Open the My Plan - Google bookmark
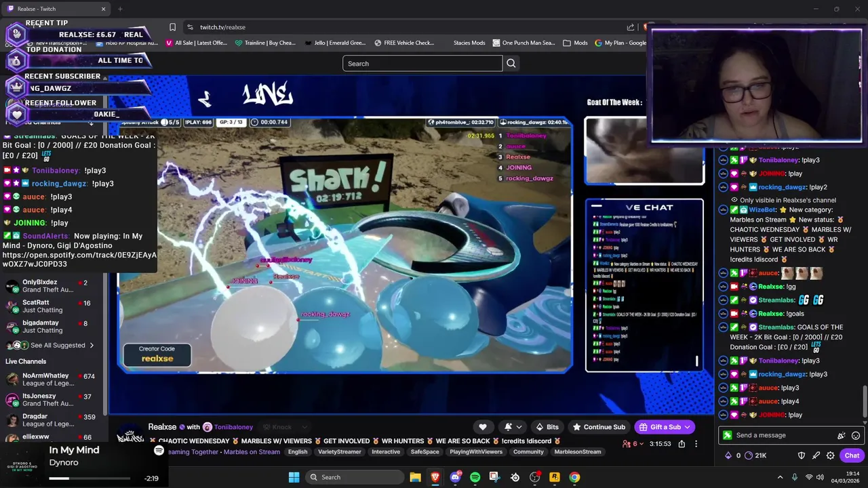Screen dimensions: 868x488 620,43
